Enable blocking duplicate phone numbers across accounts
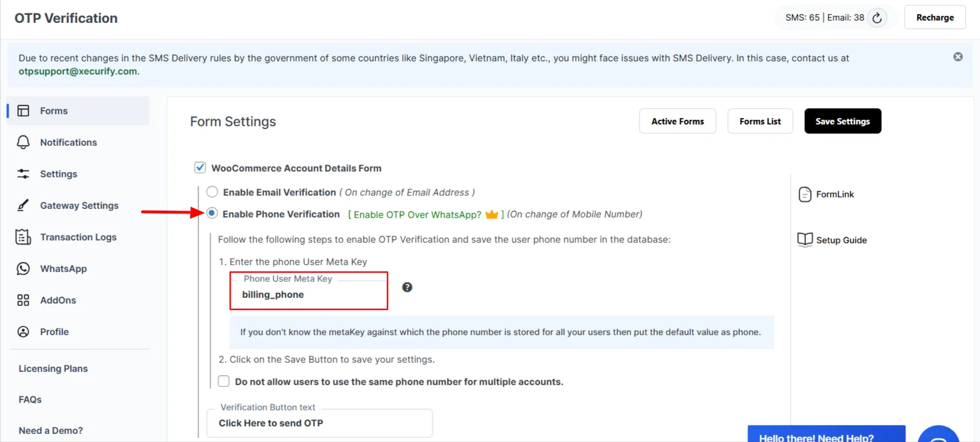980x442 pixels. [223, 381]
